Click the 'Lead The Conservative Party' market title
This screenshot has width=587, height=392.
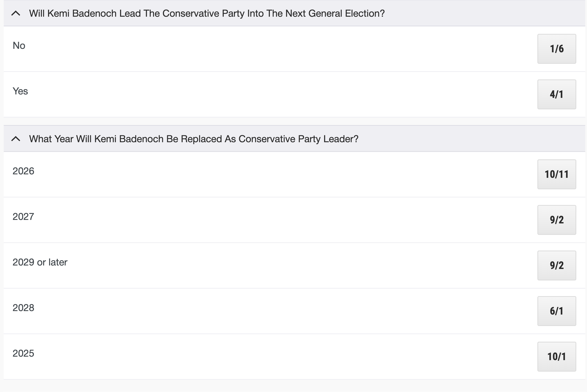click(207, 13)
